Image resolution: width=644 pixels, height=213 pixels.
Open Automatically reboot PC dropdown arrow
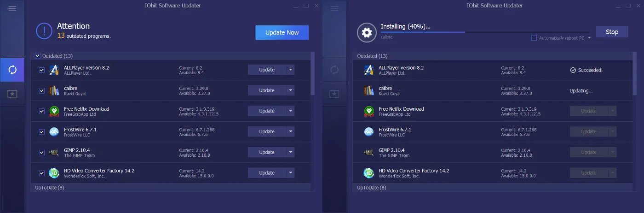589,38
